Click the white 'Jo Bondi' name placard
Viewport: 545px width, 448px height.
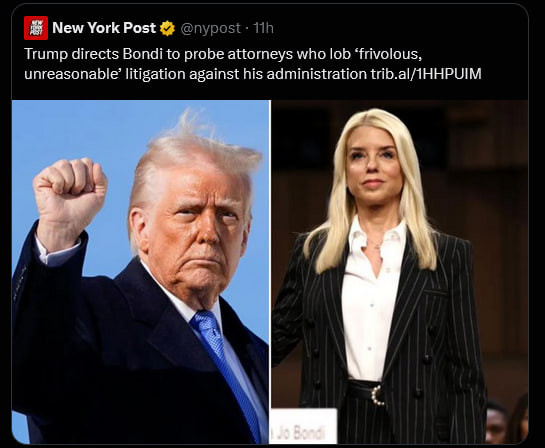[303, 426]
